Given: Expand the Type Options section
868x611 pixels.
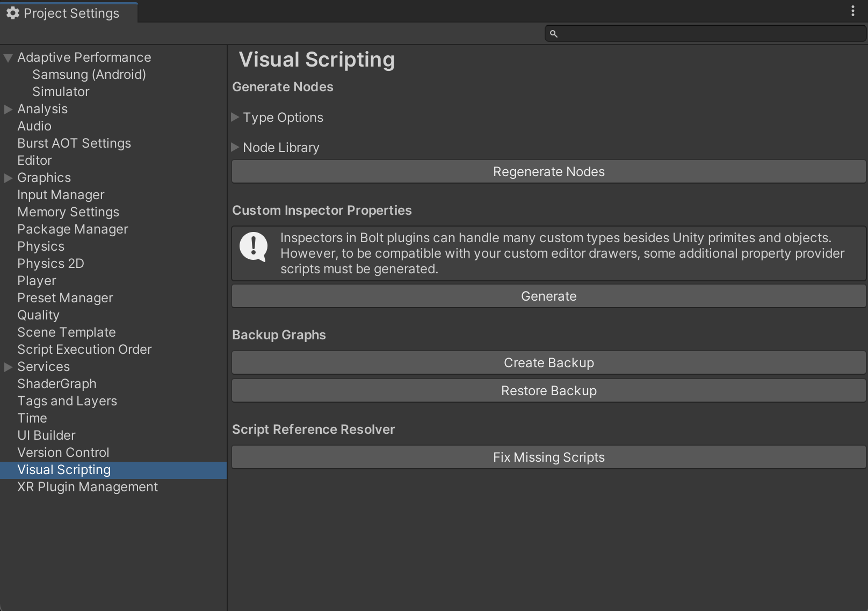Looking at the screenshot, I should [235, 118].
